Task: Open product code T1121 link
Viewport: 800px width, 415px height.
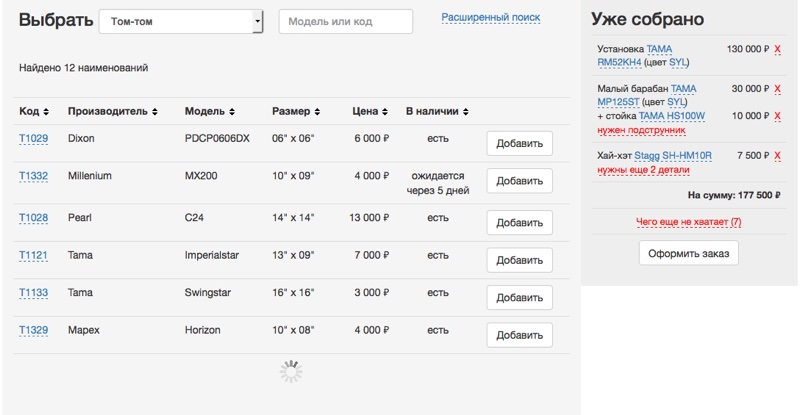Action: (33, 256)
